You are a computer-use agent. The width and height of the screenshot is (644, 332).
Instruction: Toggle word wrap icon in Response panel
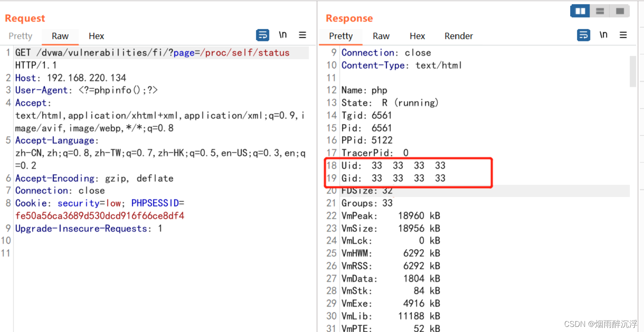(583, 35)
